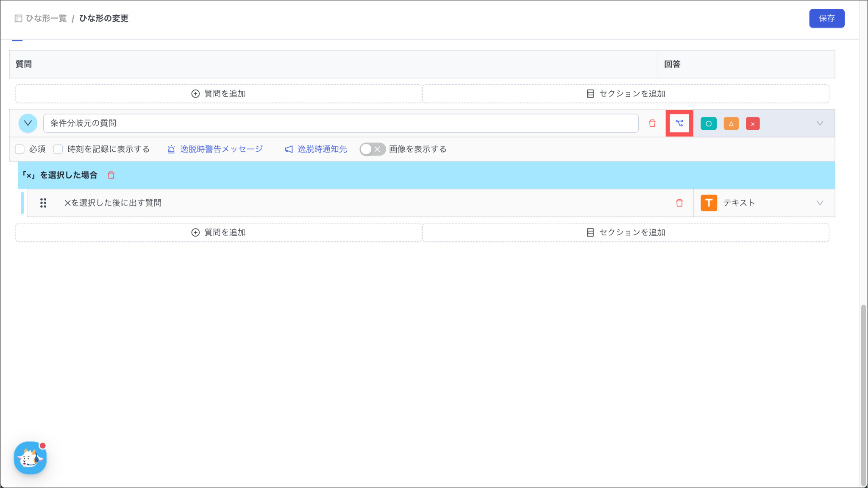This screenshot has height=488, width=868.
Task: Open the テキスト answer type dropdown
Action: click(x=820, y=203)
